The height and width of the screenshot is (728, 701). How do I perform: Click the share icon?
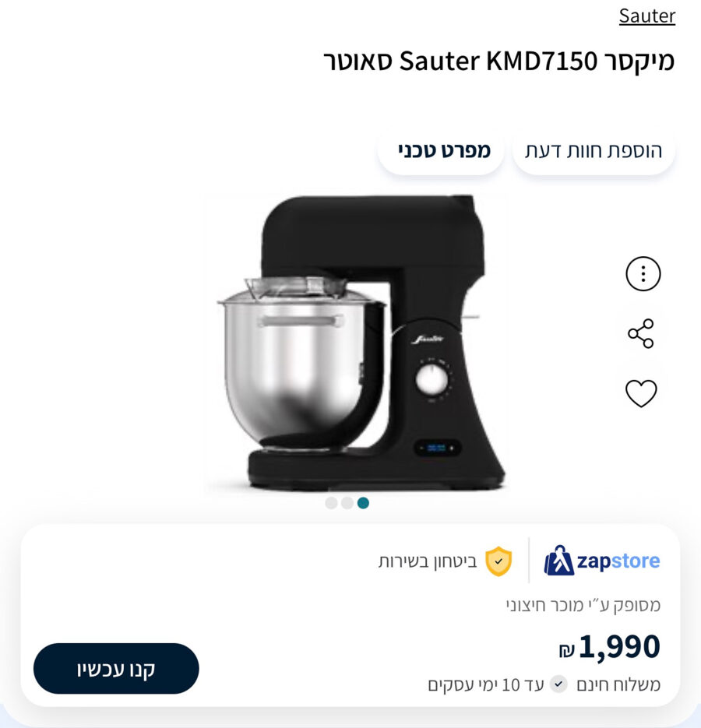coord(641,333)
